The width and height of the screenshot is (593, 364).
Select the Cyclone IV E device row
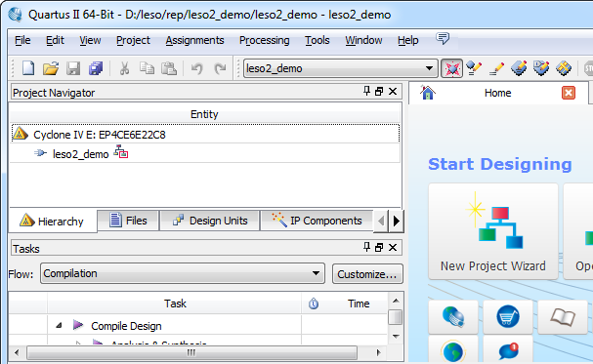pos(205,134)
